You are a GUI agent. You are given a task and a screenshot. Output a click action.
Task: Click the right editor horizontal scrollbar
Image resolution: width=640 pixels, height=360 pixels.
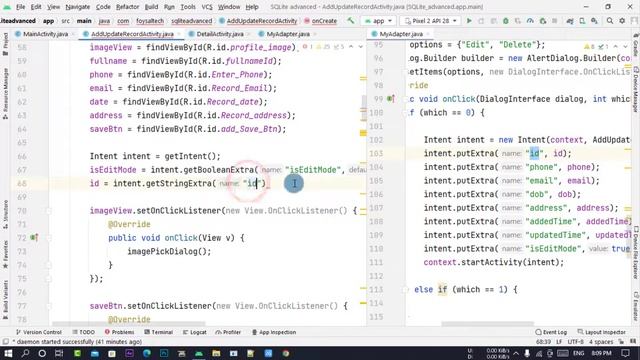(488, 324)
